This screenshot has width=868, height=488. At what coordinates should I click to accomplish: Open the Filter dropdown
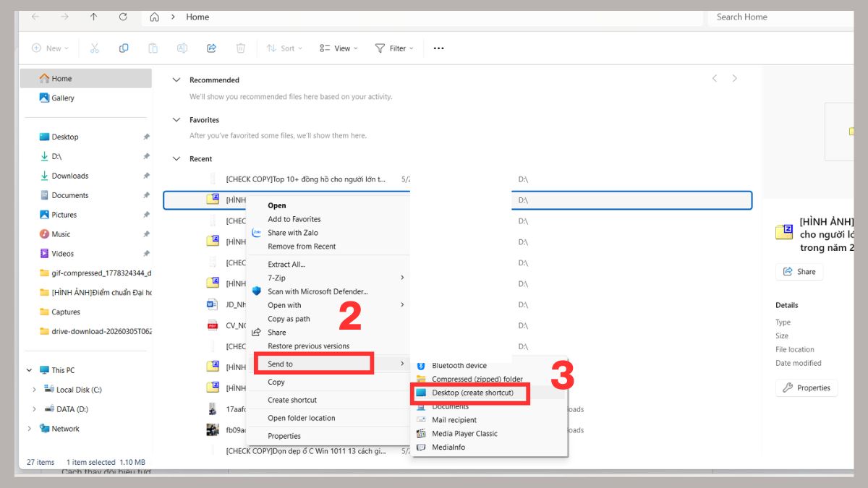394,48
